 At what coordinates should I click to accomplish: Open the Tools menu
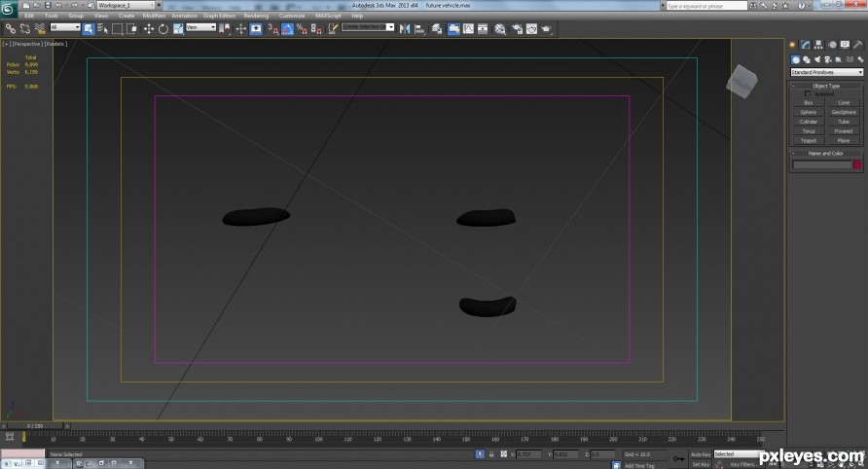point(51,16)
